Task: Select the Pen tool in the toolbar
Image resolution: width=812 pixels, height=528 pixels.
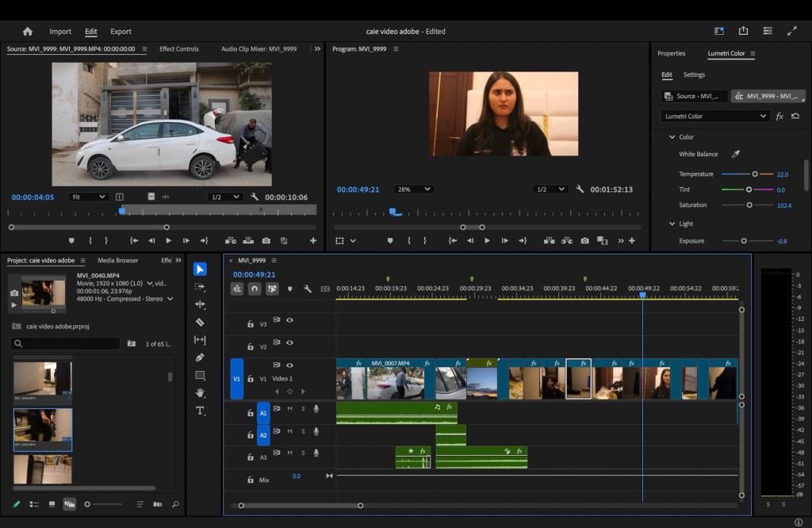Action: [x=200, y=358]
